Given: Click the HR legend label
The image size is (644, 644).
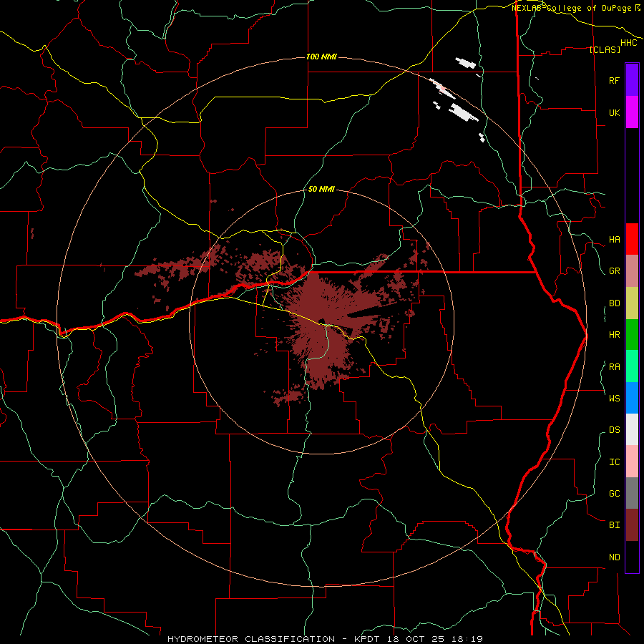Looking at the screenshot, I should (614, 335).
